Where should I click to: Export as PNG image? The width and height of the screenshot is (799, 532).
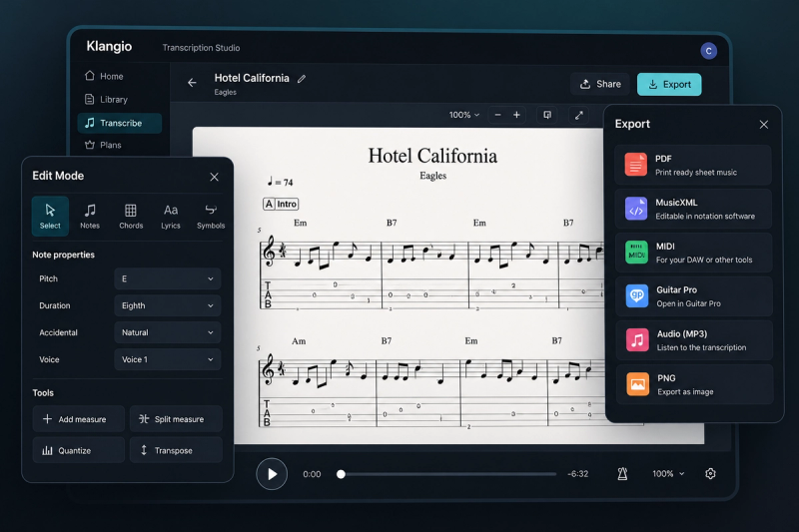[693, 384]
